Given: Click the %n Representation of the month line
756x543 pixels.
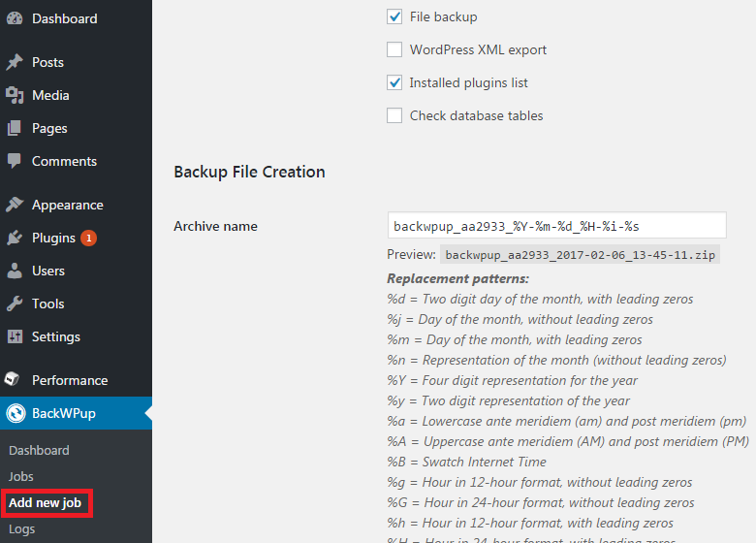Looking at the screenshot, I should pos(556,360).
